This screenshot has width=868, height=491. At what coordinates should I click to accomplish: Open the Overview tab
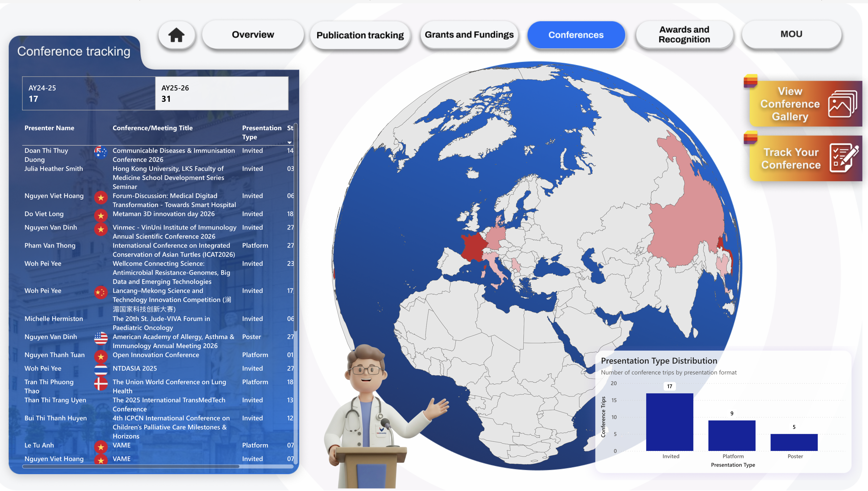coord(253,34)
